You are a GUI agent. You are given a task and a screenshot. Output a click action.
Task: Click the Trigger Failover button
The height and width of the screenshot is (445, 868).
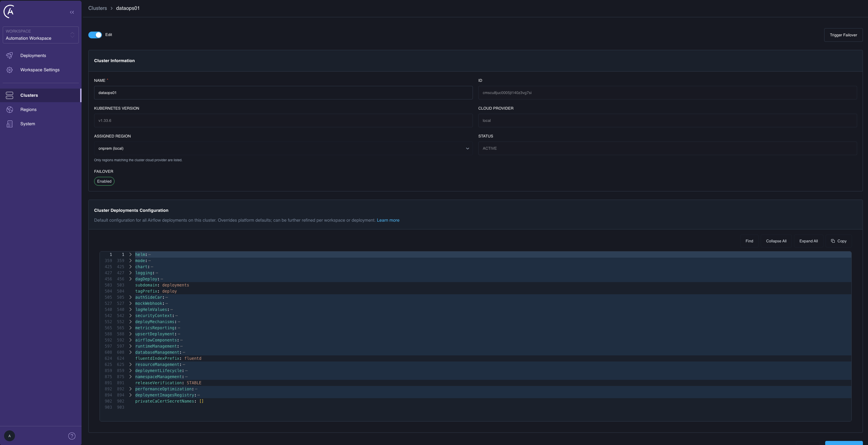tap(843, 35)
